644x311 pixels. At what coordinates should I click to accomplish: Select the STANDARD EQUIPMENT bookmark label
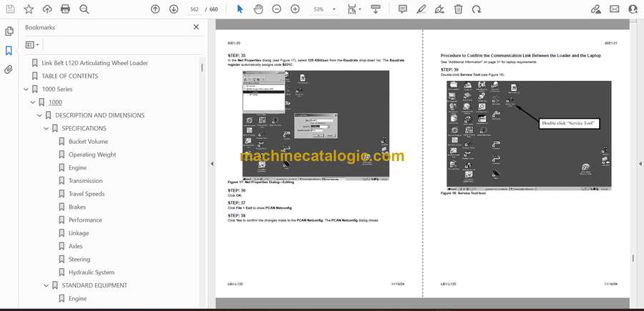[x=94, y=285]
